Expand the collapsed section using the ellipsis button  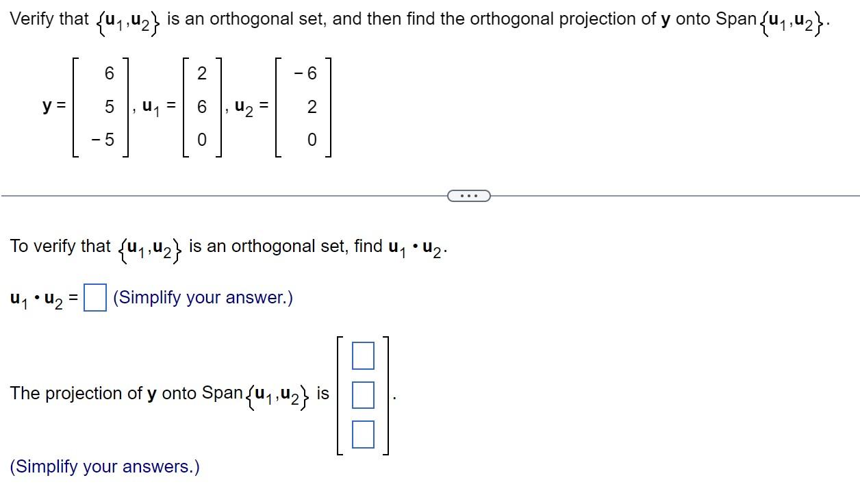pos(469,196)
